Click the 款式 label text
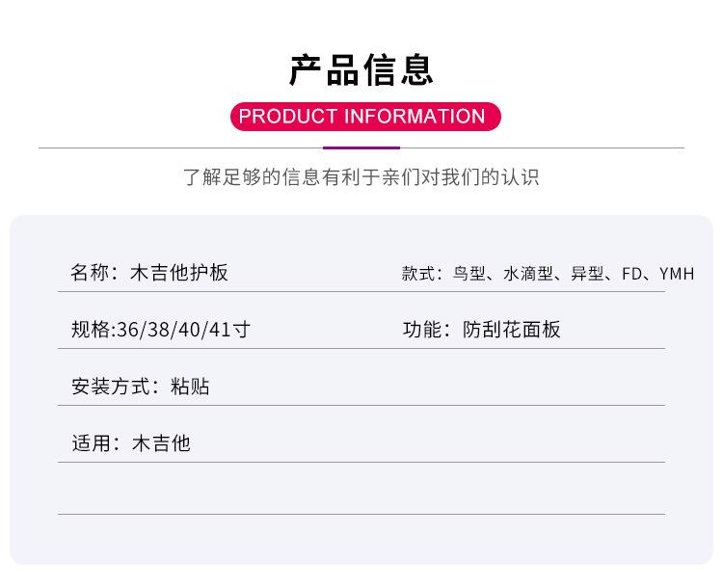Viewport: 723px width, 588px height. pos(417,274)
